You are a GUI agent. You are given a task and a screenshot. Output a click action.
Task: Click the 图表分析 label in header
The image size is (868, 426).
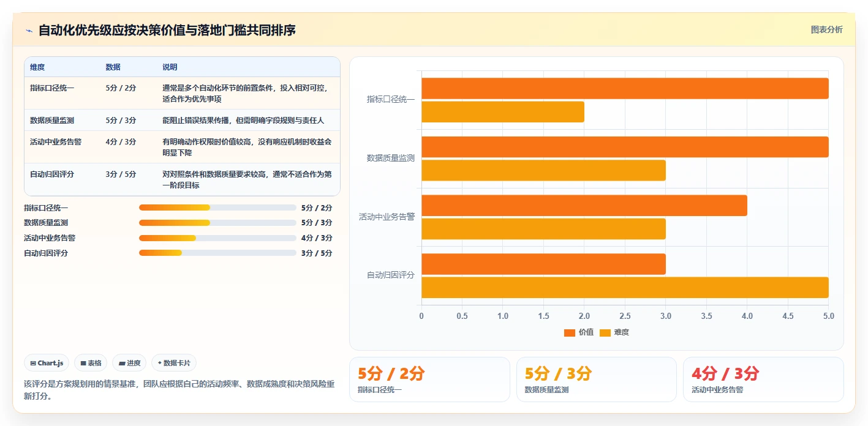click(x=826, y=29)
